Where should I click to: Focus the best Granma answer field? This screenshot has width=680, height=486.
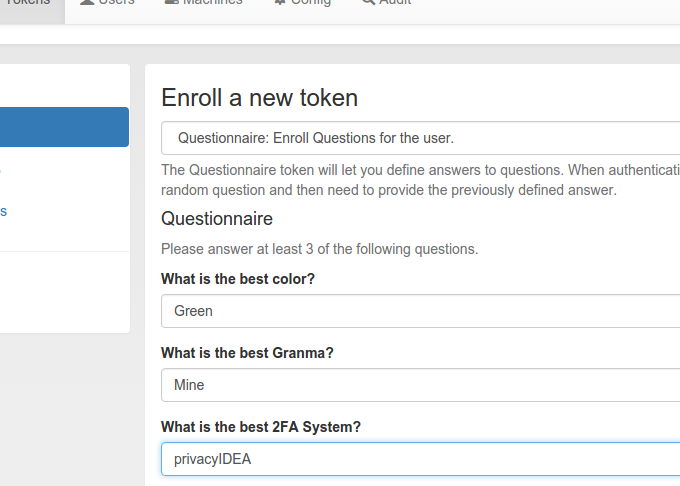pyautogui.click(x=421, y=385)
